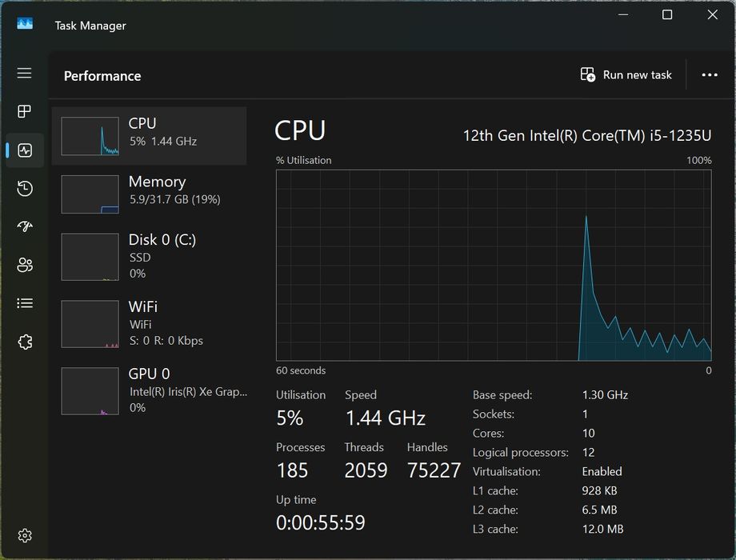736x560 pixels.
Task: Open the Startup apps page
Action: point(25,227)
